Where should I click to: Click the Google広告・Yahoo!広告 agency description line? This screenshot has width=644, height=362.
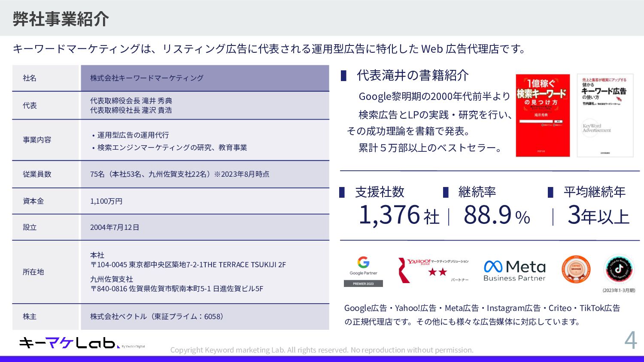482,308
